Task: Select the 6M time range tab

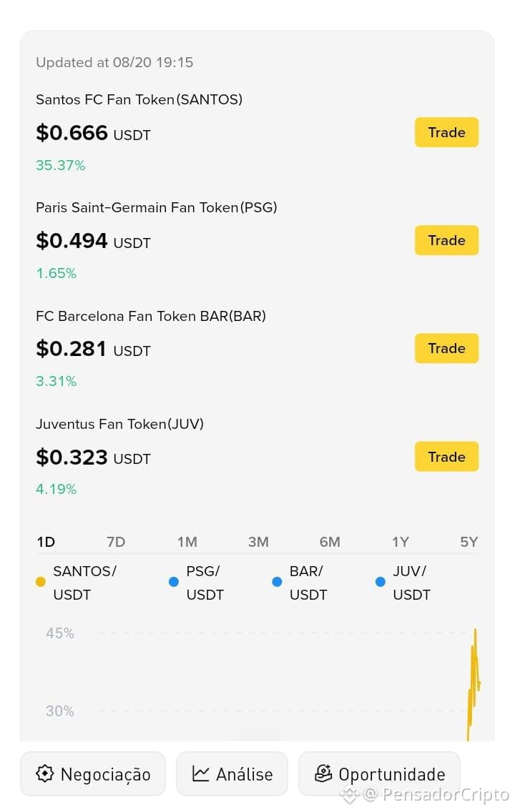Action: click(x=330, y=542)
